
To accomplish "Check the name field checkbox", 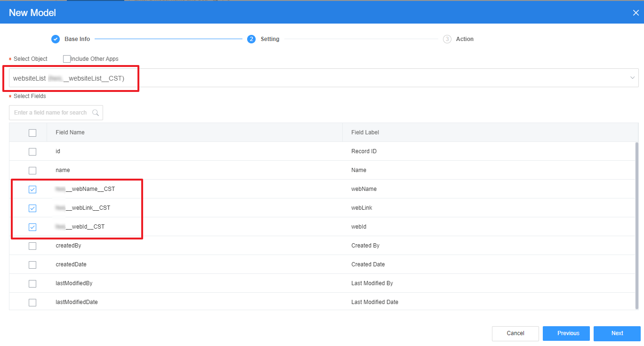I will coord(32,171).
